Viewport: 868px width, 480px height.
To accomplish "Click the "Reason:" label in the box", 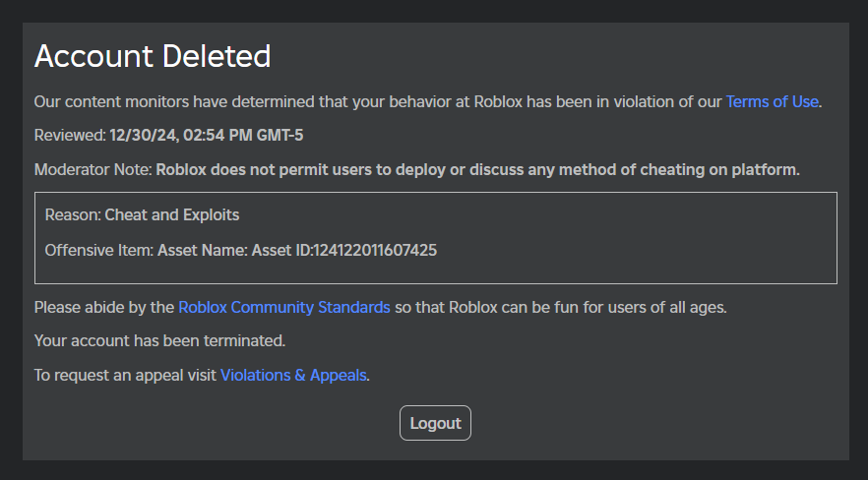I will pos(73,214).
